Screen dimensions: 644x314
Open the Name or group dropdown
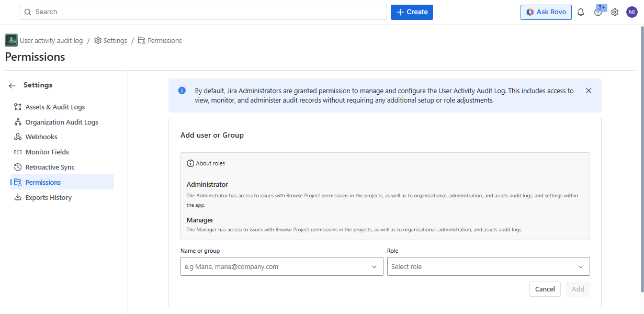[282, 266]
